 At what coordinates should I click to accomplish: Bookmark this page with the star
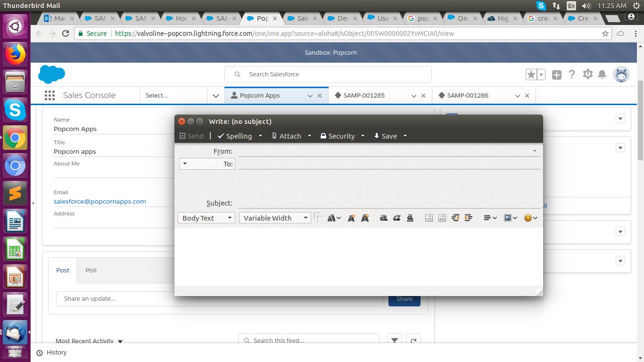click(x=605, y=33)
